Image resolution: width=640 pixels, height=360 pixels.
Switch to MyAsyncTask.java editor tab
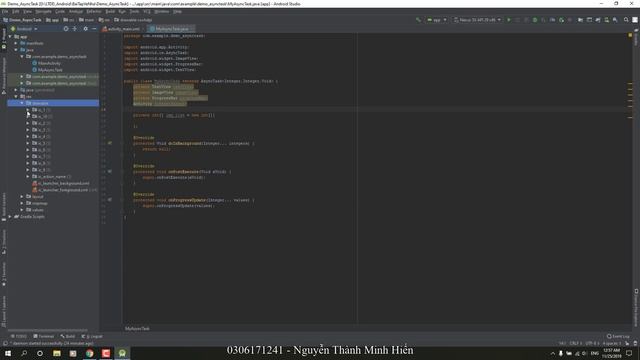(x=171, y=29)
